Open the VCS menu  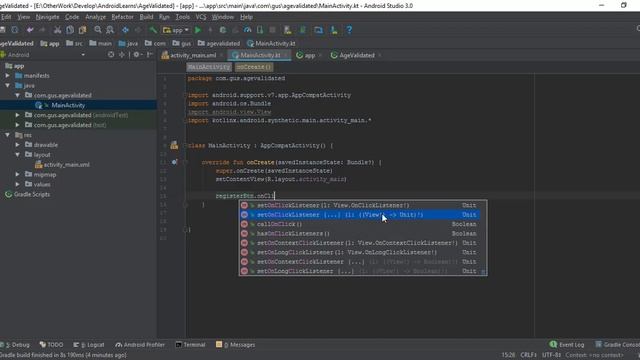[201, 17]
